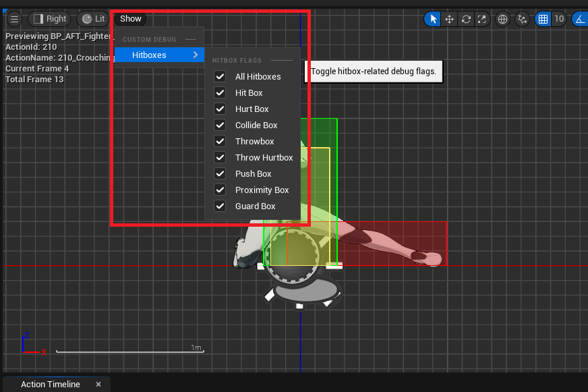Open the Lit view mode dropdown
The height and width of the screenshot is (392, 588).
93,19
